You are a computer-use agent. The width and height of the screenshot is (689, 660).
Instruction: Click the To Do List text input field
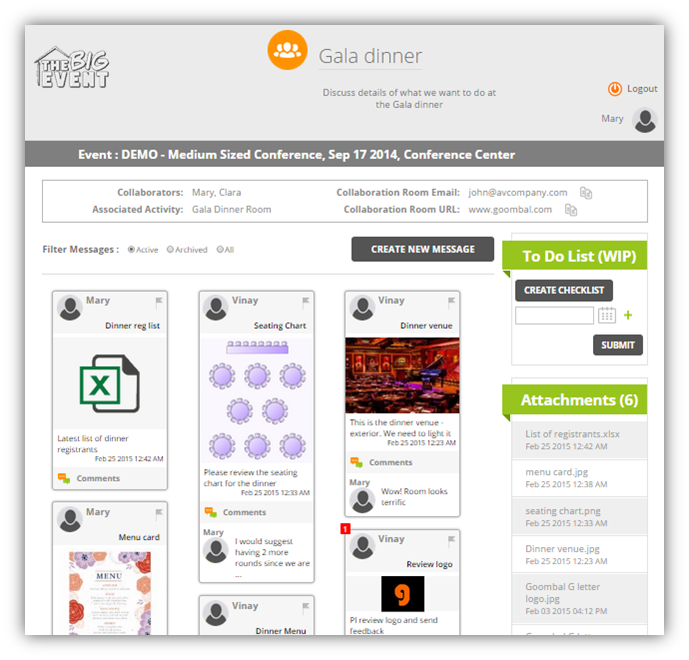(x=554, y=315)
